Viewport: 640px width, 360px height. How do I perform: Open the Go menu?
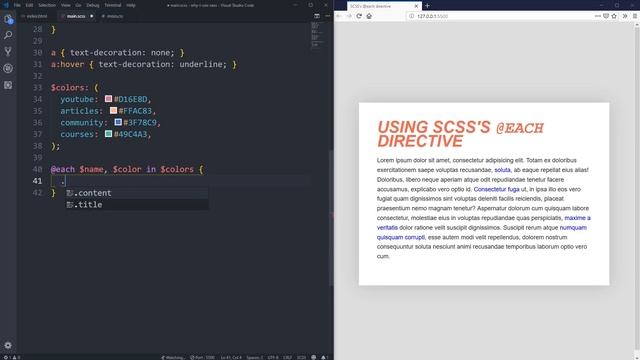coord(78,5)
